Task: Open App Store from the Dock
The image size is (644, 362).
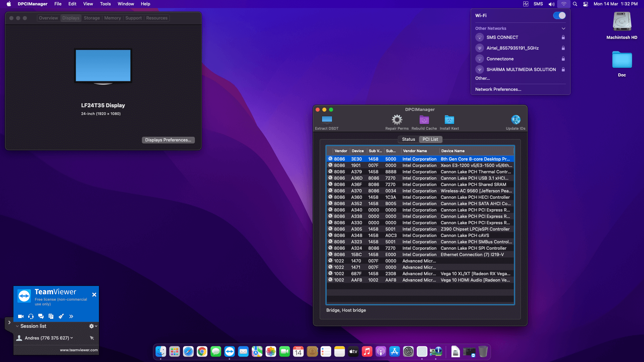Action: click(394, 352)
